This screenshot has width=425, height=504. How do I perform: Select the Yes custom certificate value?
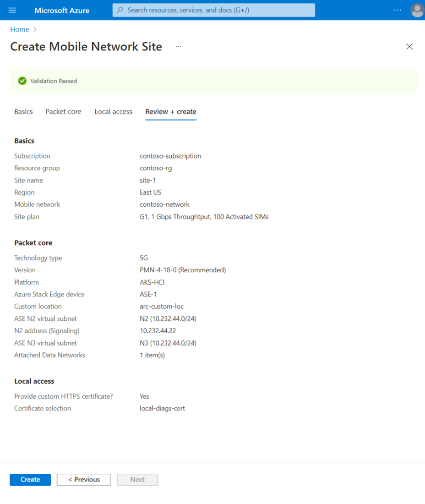144,397
